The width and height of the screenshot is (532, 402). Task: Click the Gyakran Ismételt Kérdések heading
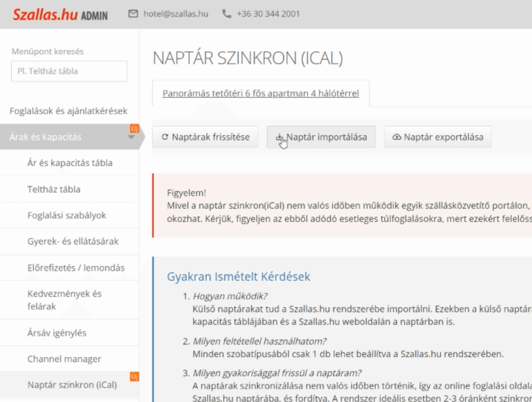(238, 276)
